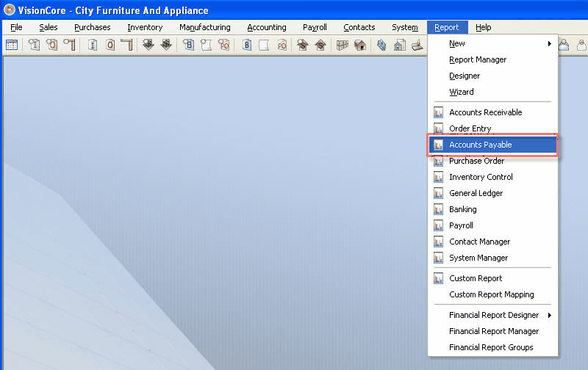
Task: Click the new bracket-shaped icon with starburst
Action: (69, 45)
